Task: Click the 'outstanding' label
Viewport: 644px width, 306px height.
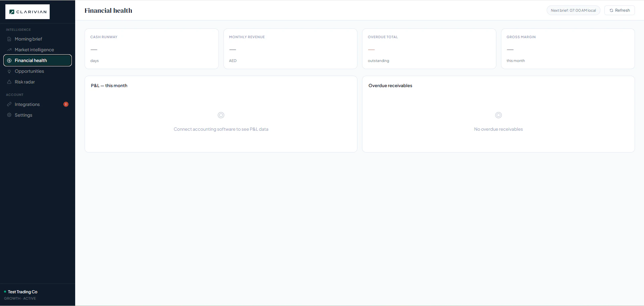Action: 378,61
